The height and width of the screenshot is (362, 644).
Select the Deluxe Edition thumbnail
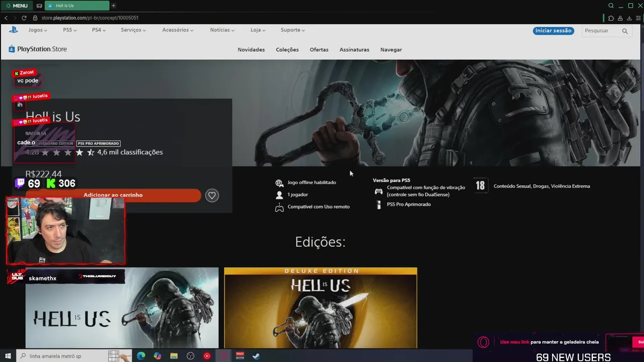point(320,308)
